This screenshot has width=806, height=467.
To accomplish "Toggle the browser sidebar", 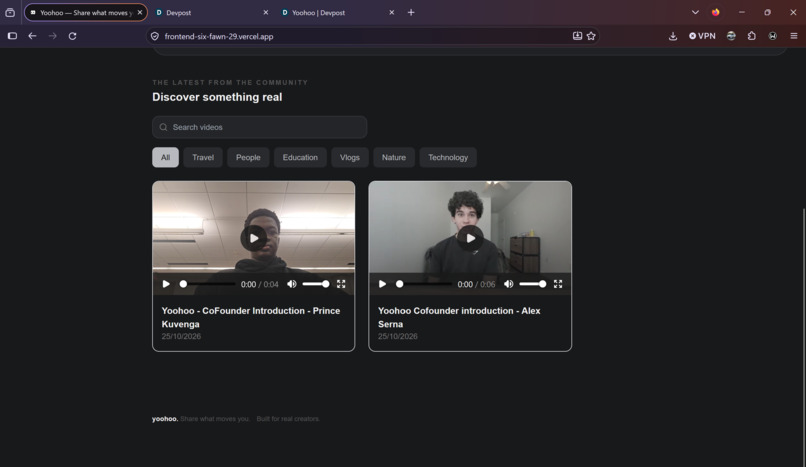I will click(x=12, y=36).
